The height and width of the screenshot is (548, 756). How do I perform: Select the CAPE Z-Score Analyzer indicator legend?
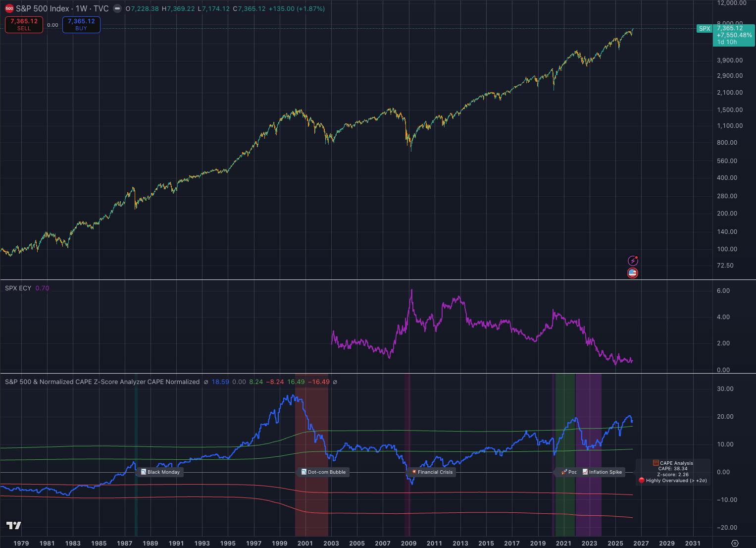click(102, 382)
